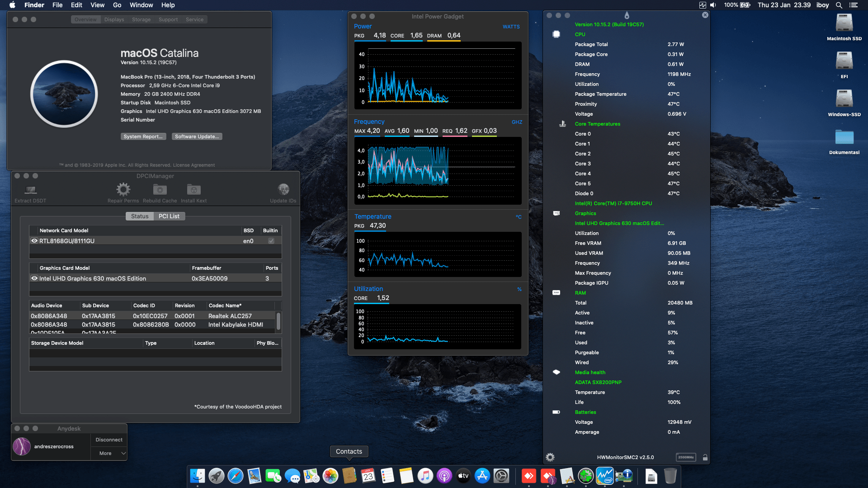
Task: Click the Core Temperatures sensor icon
Action: (562, 124)
